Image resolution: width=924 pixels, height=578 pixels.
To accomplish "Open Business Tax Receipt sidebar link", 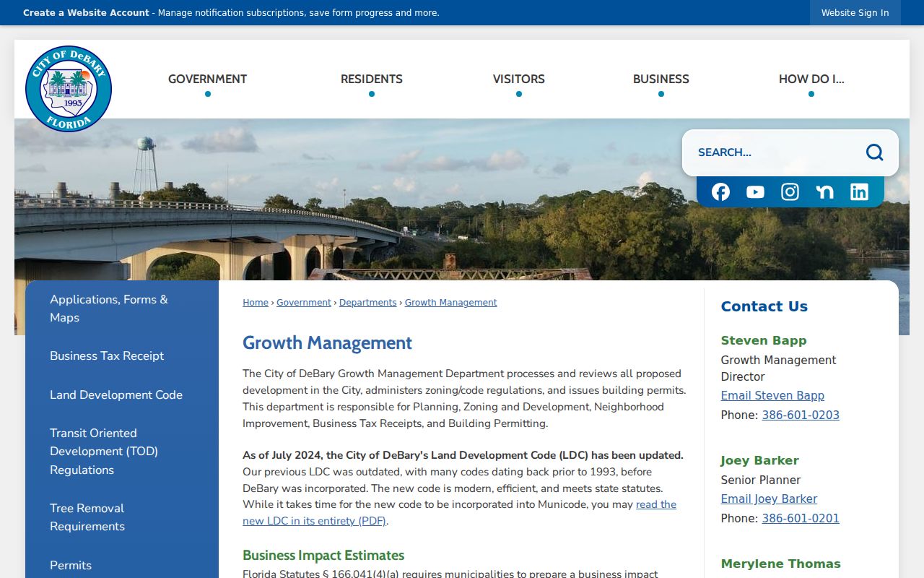I will click(x=107, y=356).
